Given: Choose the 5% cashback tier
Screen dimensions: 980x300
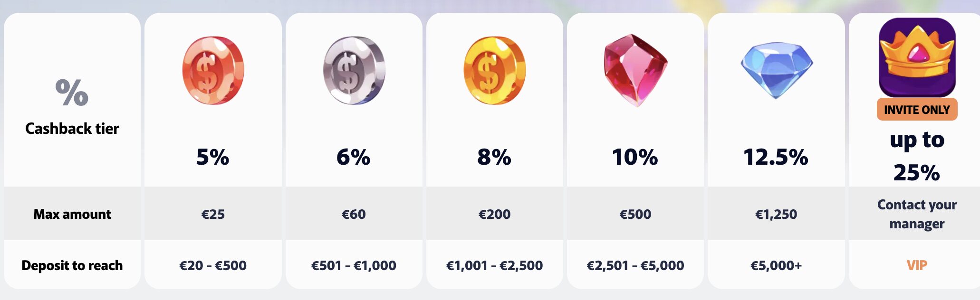Looking at the screenshot, I should (213, 157).
